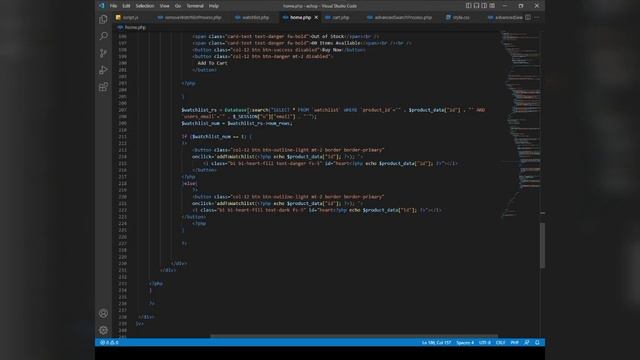This screenshot has width=640, height=360.
Task: Open the File menu
Action: coord(113,6)
